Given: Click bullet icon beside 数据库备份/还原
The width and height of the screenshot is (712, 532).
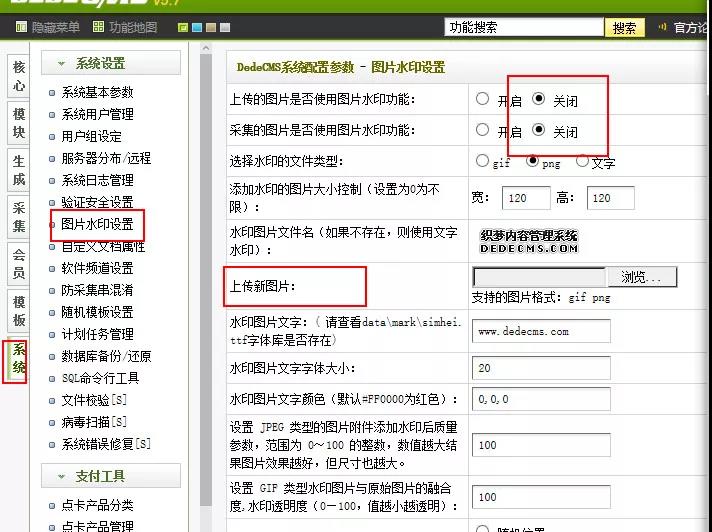Looking at the screenshot, I should pos(52,357).
